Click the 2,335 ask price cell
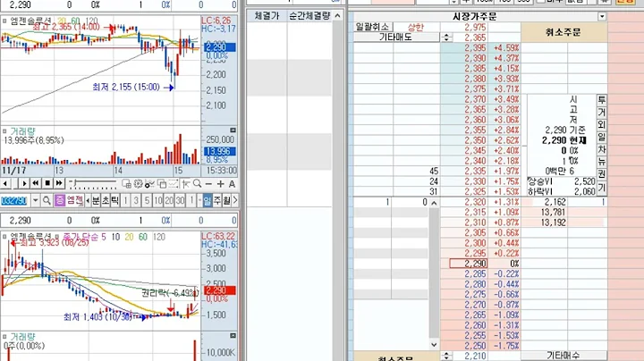 click(x=464, y=171)
